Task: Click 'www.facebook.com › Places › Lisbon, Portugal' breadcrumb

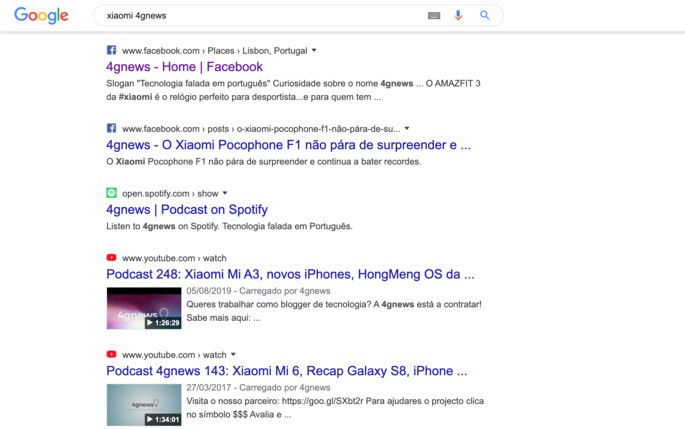Action: click(214, 51)
